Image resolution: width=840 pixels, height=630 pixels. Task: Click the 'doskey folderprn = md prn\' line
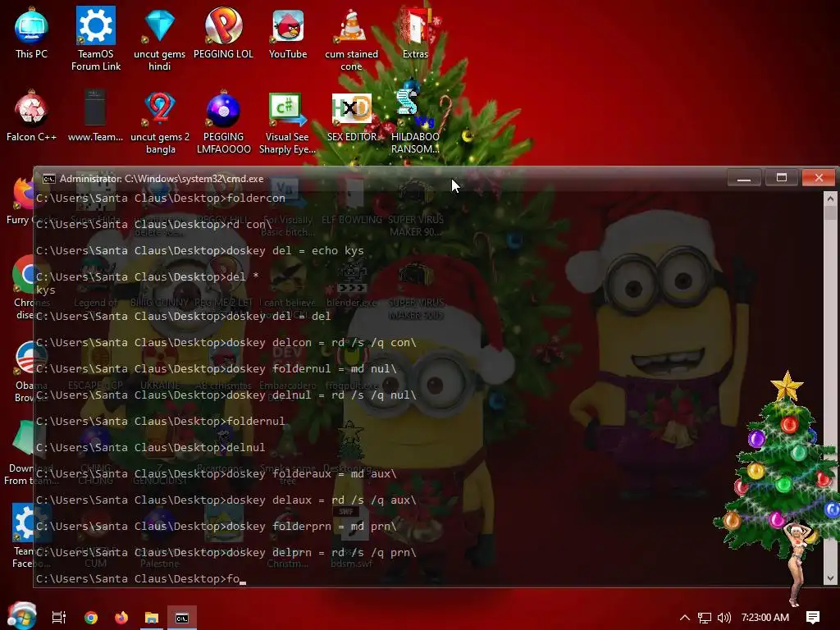click(217, 526)
